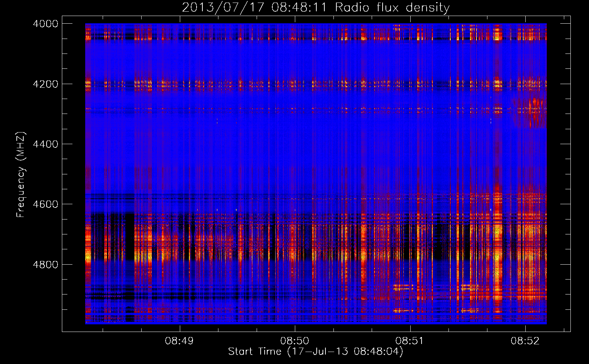Click the 4000 frequency axis label
This screenshot has height=364, width=589.
pyautogui.click(x=46, y=24)
